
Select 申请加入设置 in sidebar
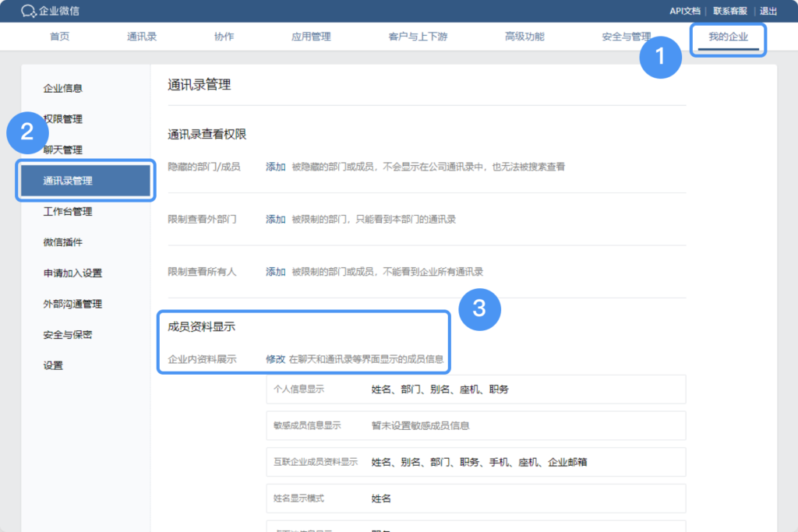pyautogui.click(x=72, y=273)
